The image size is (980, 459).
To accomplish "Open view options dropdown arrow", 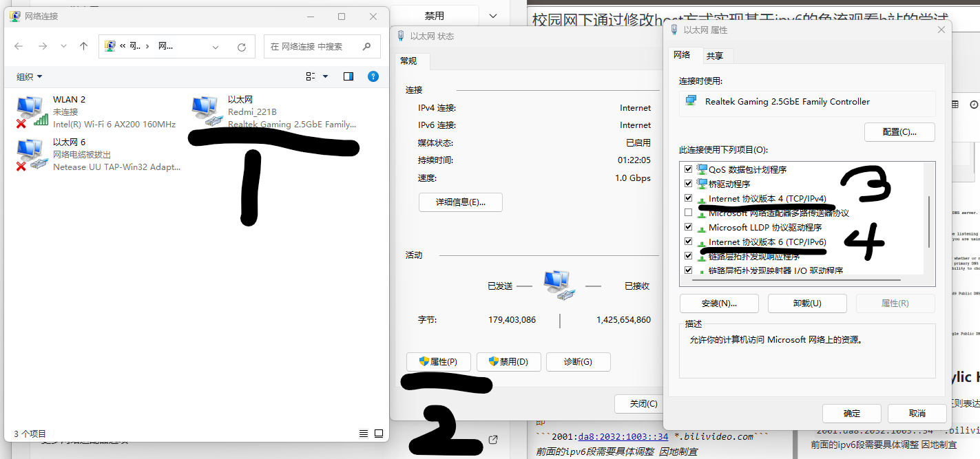I will click(x=325, y=76).
